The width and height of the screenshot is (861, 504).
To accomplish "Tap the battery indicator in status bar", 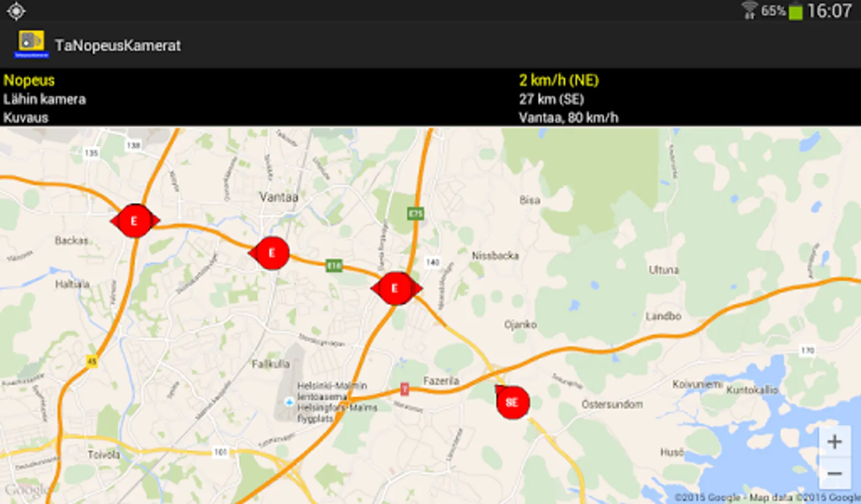I will (x=795, y=11).
